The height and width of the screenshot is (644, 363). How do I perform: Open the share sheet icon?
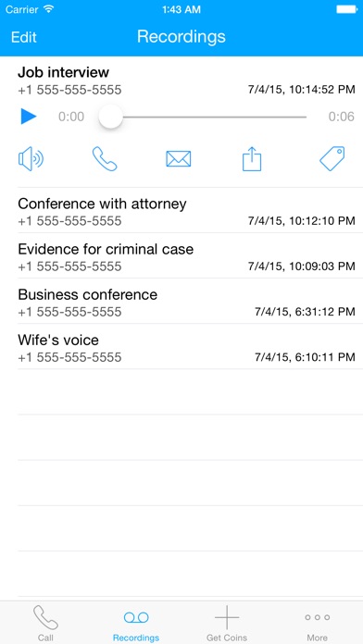point(252,158)
